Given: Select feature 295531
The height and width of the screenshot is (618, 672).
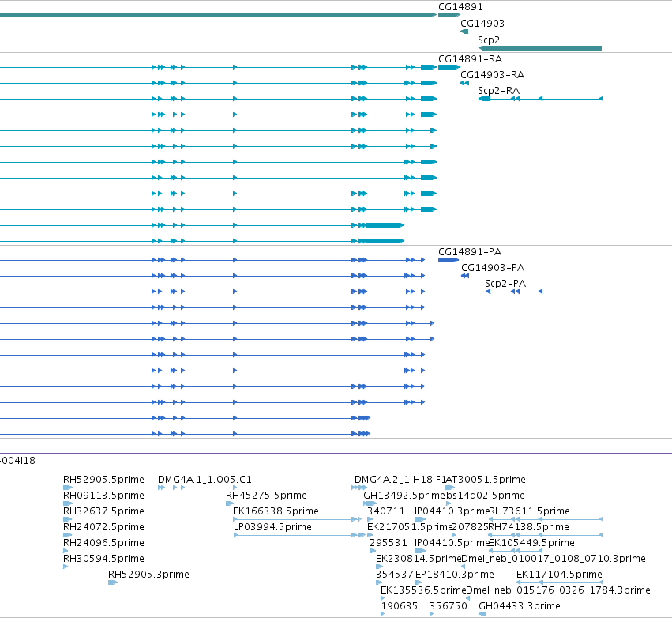Looking at the screenshot, I should click(x=389, y=543).
